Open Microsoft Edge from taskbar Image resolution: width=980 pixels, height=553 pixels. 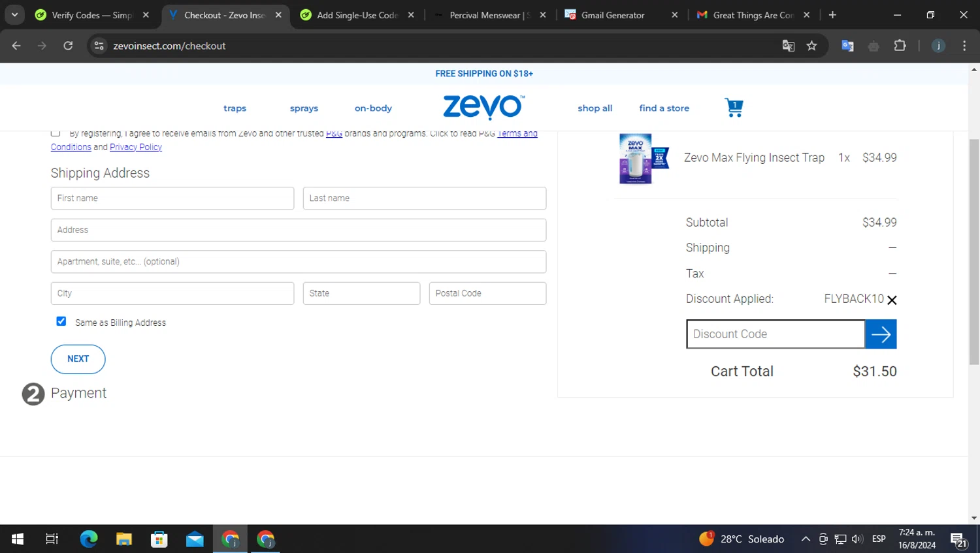[x=89, y=539]
